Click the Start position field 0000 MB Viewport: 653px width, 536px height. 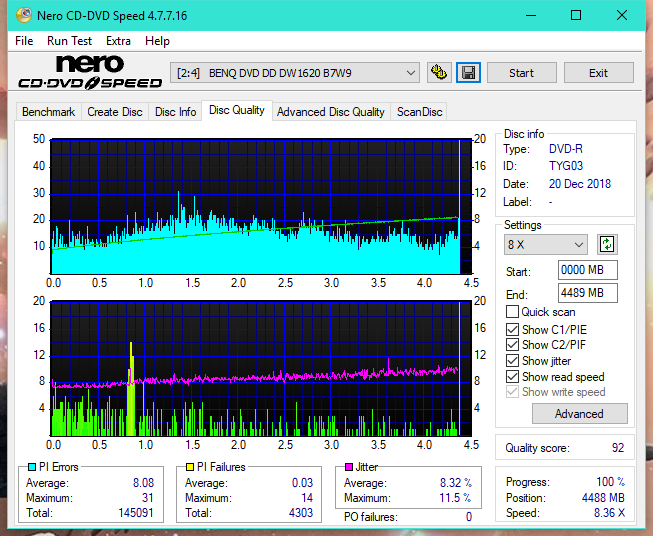click(587, 270)
